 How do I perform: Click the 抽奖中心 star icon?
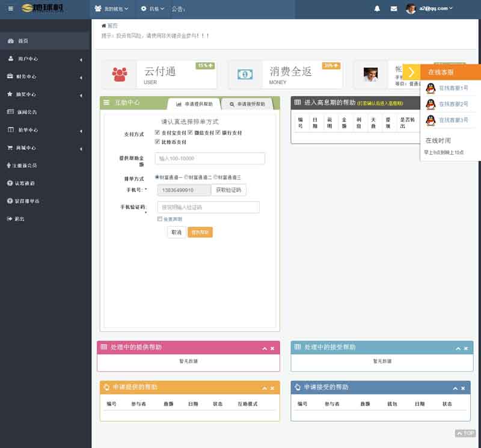[10, 94]
